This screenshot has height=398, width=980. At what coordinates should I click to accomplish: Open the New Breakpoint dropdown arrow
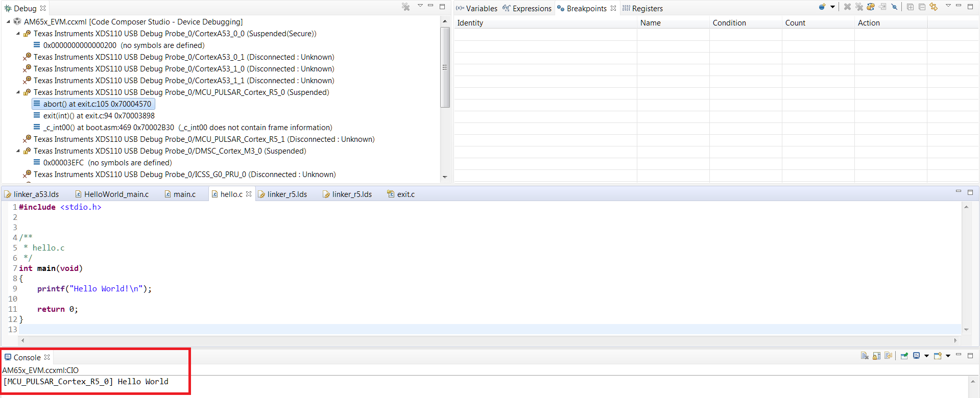pyautogui.click(x=832, y=7)
